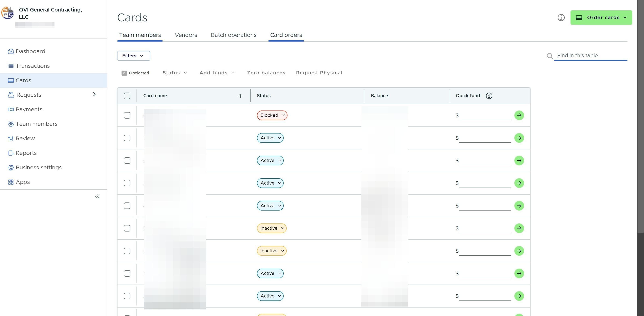Click the Transactions list icon
Image resolution: width=644 pixels, height=316 pixels.
pyautogui.click(x=10, y=66)
